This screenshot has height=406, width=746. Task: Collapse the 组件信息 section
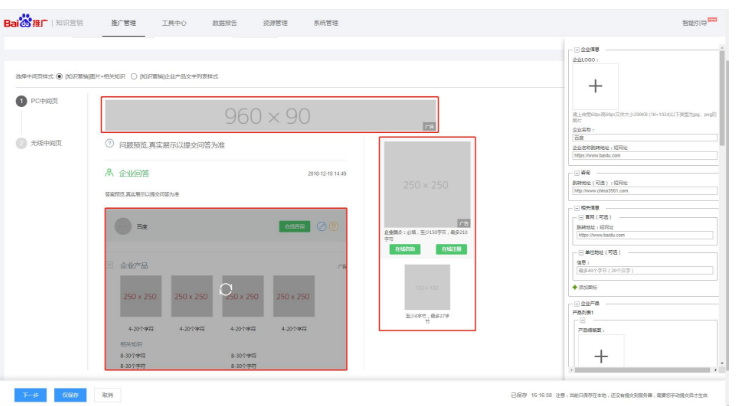pos(573,208)
